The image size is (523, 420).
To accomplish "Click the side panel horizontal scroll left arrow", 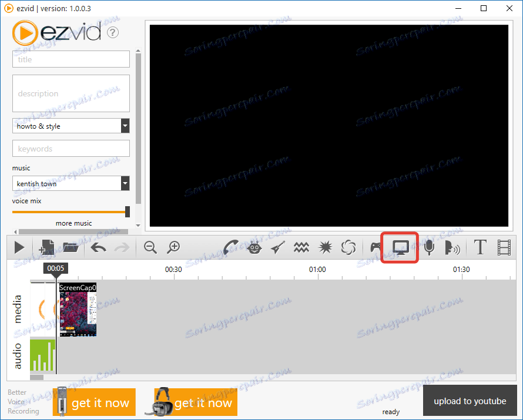I will pyautogui.click(x=15, y=231).
